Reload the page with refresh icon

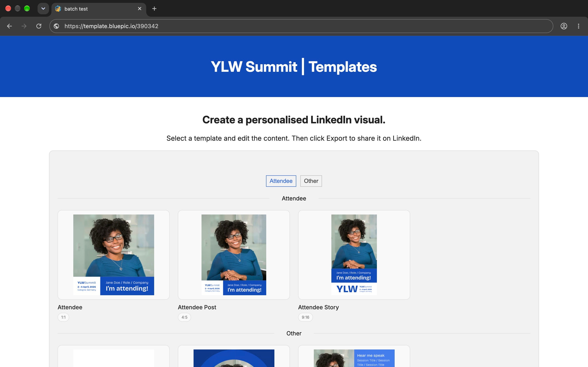pyautogui.click(x=39, y=26)
